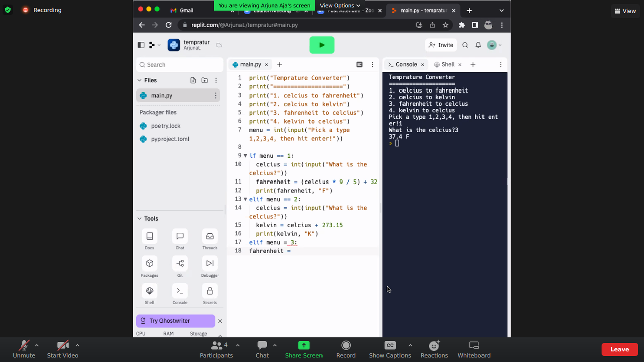The width and height of the screenshot is (644, 362).
Task: Open Docs tool
Action: [149, 239]
